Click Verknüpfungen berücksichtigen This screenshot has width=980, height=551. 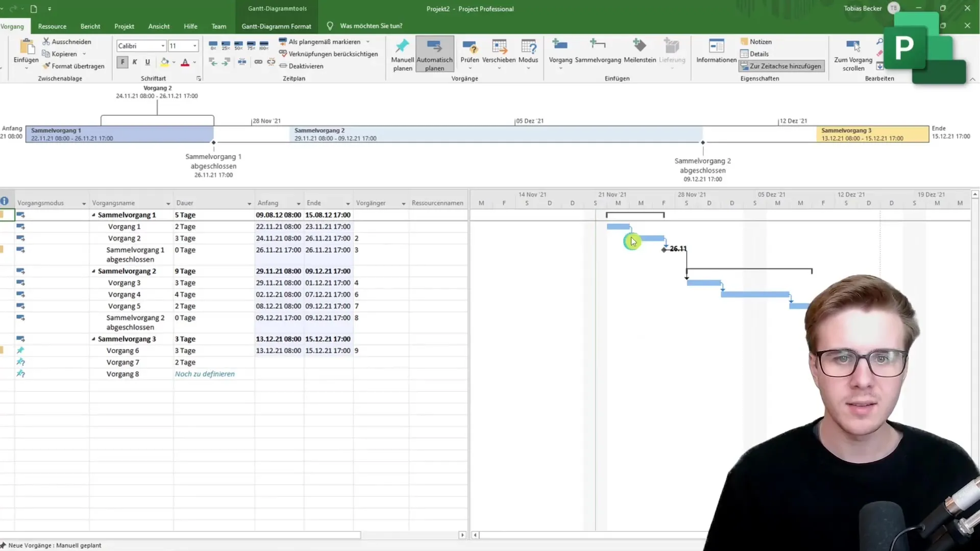click(329, 54)
